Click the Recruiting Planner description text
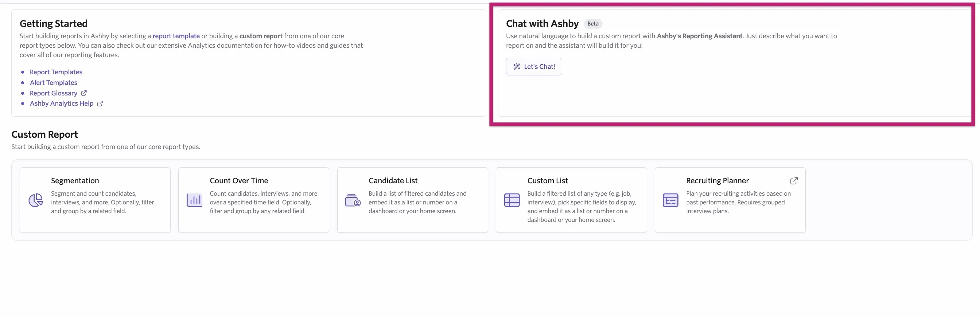Screen dimensions: 980x317 [738, 202]
